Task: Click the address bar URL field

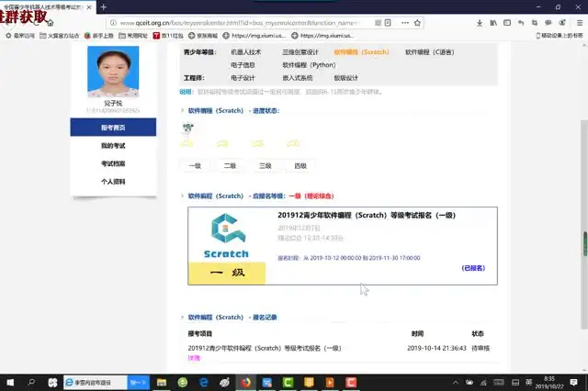Action: 240,23
